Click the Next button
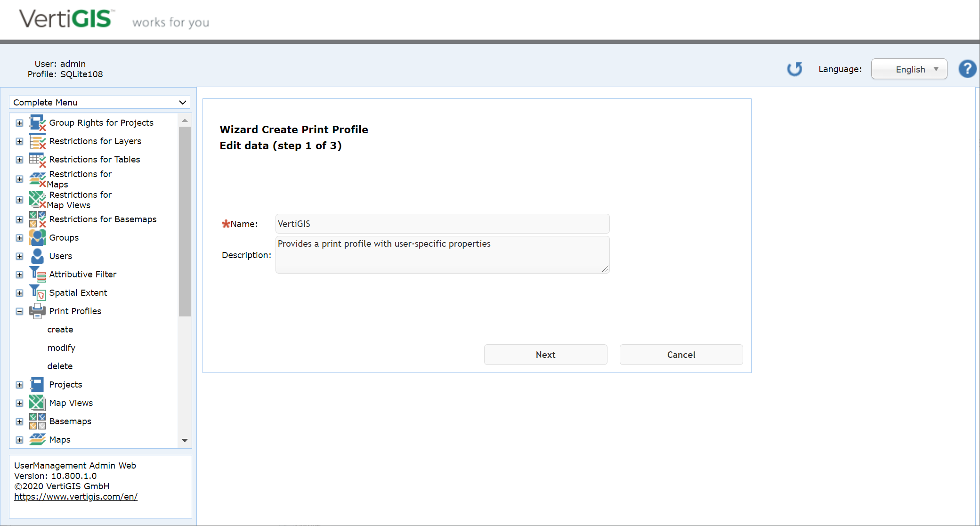980x526 pixels. [x=545, y=355]
